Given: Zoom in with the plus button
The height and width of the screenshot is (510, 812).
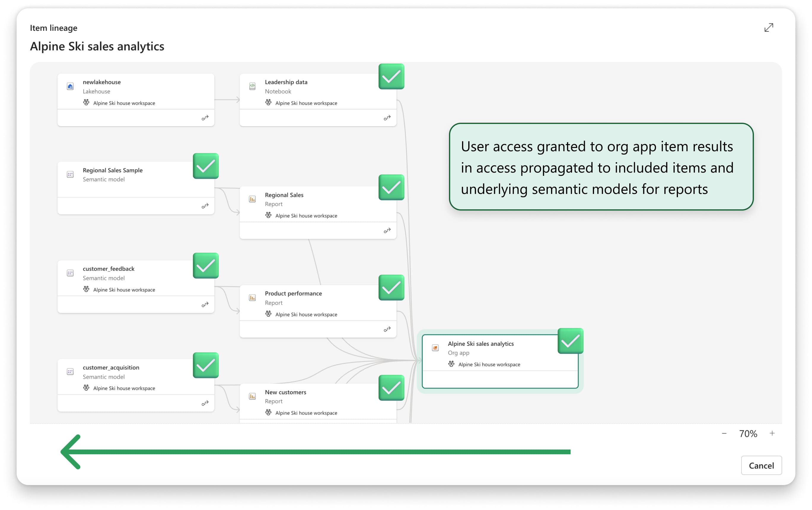Looking at the screenshot, I should point(772,434).
